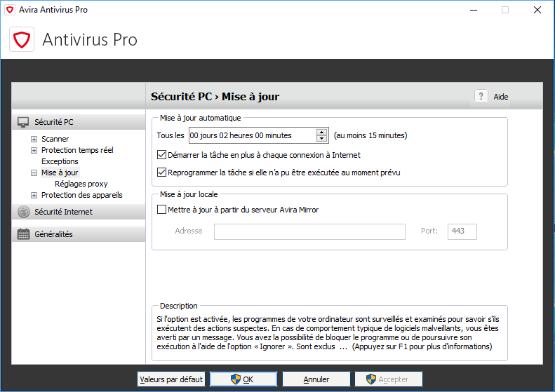Click the Annuler button

coord(316,379)
